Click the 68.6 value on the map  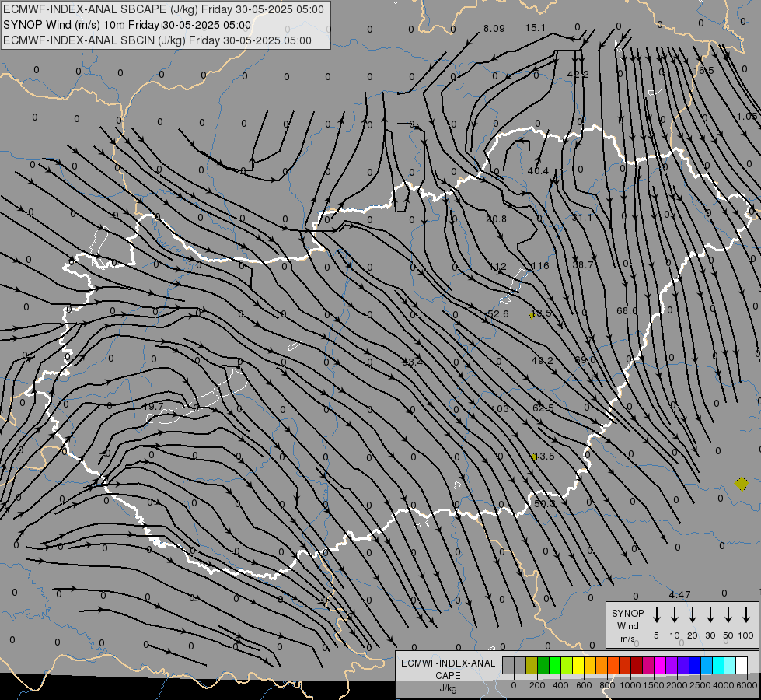627,310
